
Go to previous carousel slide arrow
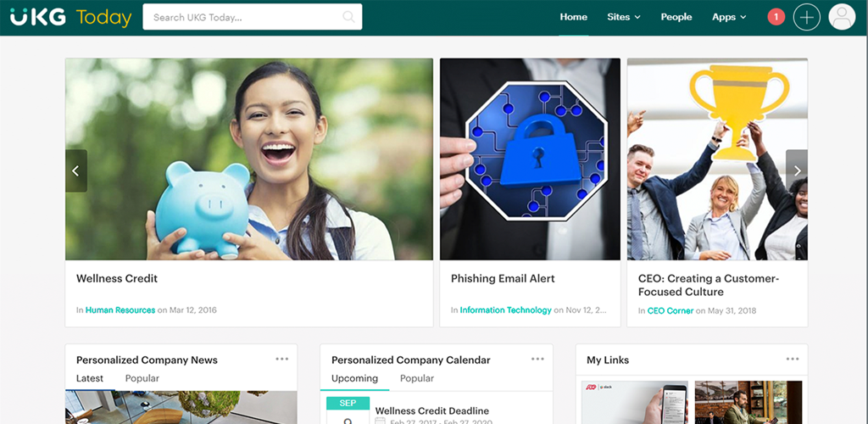(x=75, y=171)
